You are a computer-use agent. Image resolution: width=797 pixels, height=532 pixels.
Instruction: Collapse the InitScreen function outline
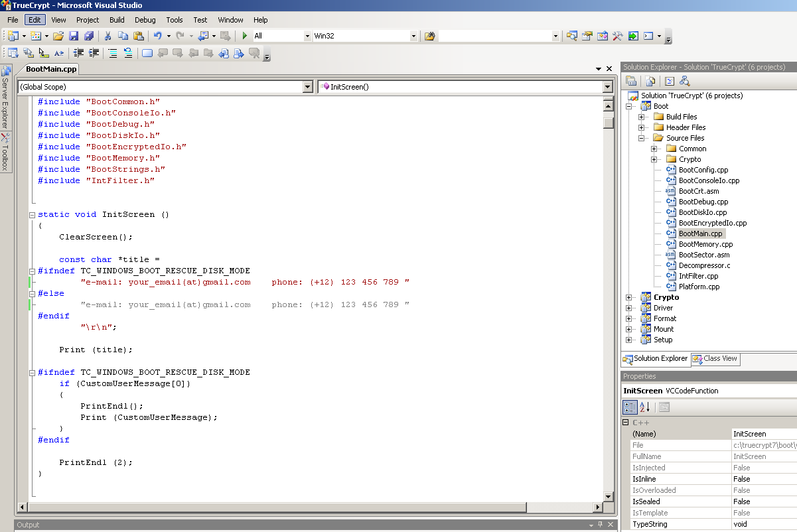32,215
